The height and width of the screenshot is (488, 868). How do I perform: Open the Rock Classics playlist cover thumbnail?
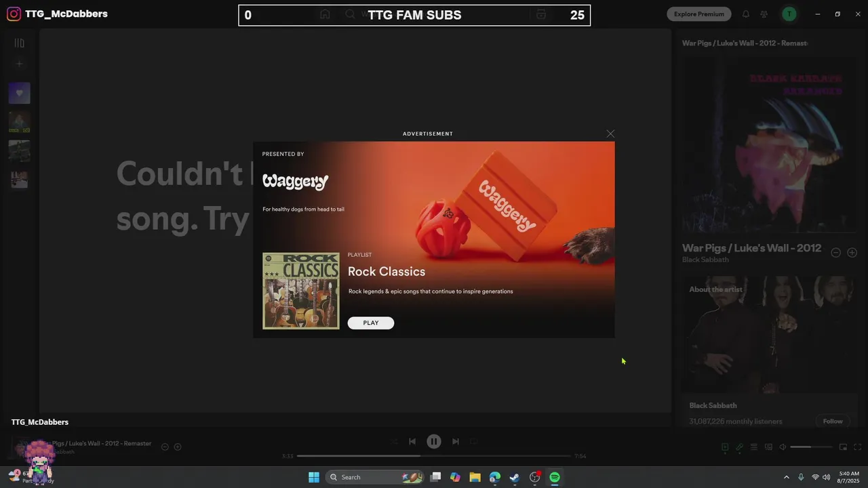301,291
